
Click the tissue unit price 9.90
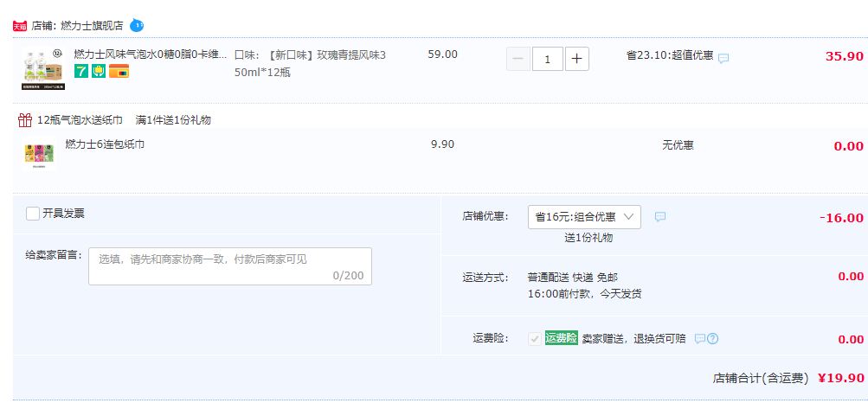coord(442,144)
